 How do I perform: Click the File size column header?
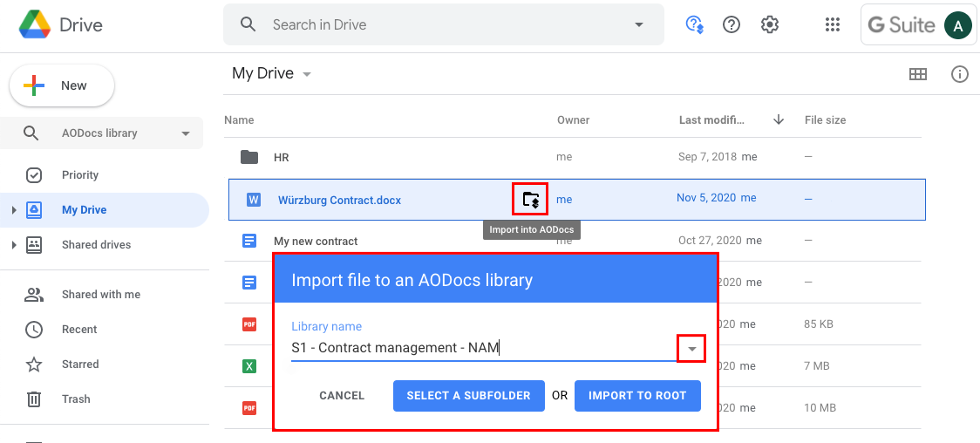click(825, 120)
